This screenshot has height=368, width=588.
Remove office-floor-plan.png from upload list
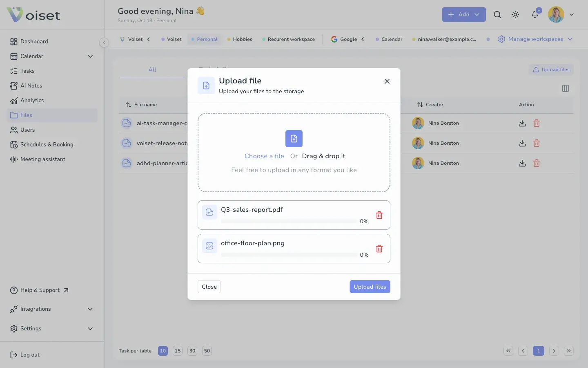(x=379, y=249)
